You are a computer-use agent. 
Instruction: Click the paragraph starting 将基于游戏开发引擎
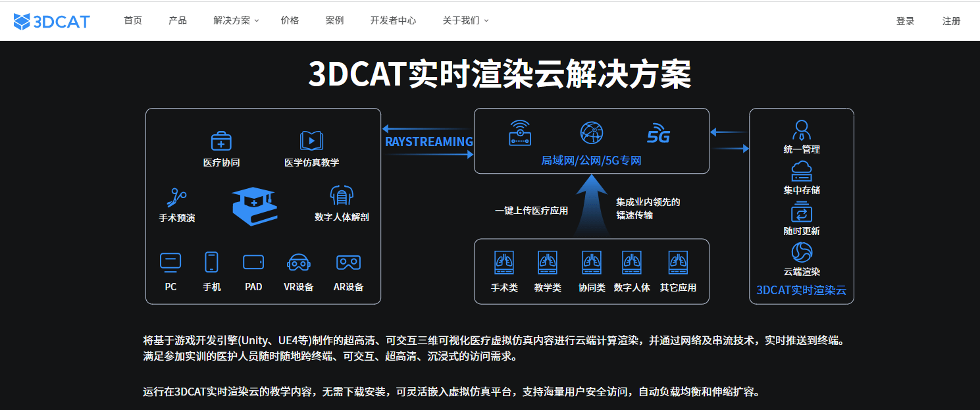pos(493,349)
